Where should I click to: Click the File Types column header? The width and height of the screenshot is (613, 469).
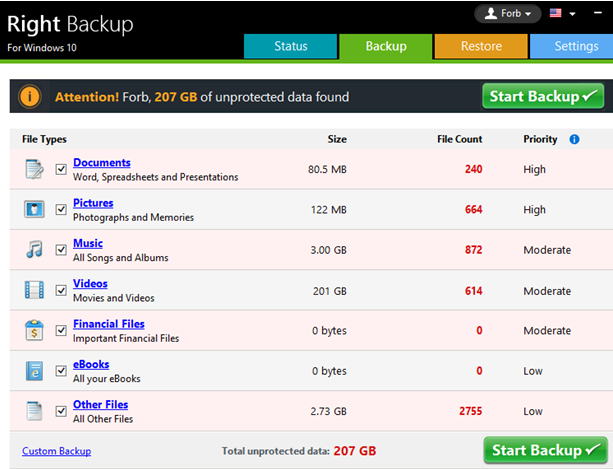(44, 139)
